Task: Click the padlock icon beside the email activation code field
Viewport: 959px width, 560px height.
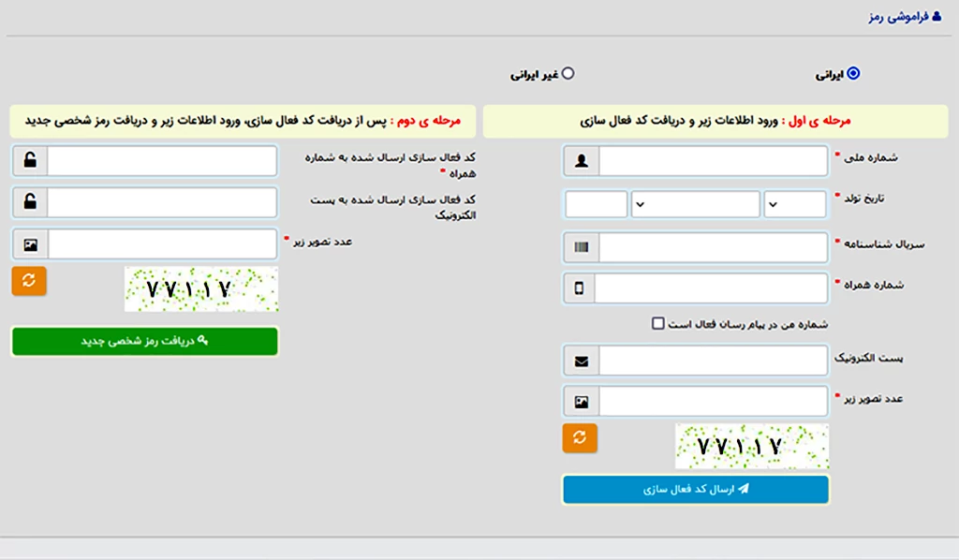Action: pyautogui.click(x=30, y=201)
